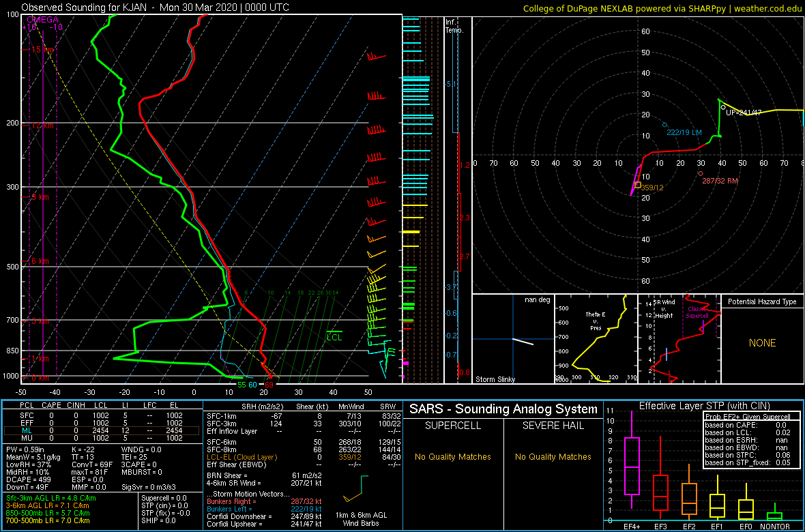805x532 pixels.
Task: Click the PW = 0.59in value
Action: (27, 450)
